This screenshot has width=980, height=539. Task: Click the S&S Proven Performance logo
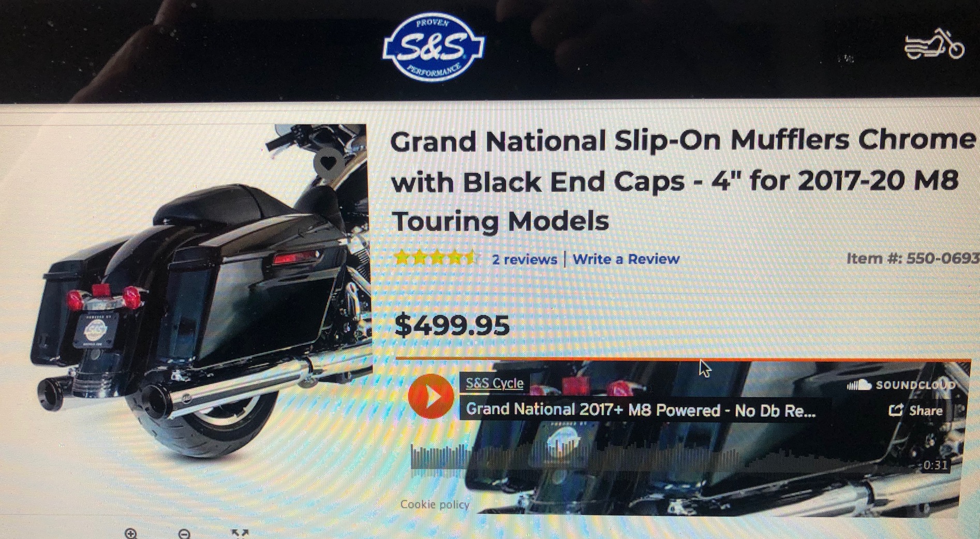(434, 47)
